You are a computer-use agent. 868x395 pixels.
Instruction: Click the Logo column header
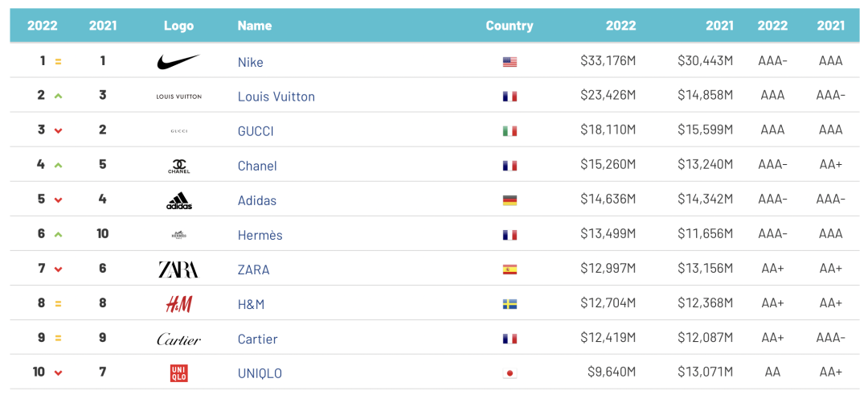[x=178, y=26]
